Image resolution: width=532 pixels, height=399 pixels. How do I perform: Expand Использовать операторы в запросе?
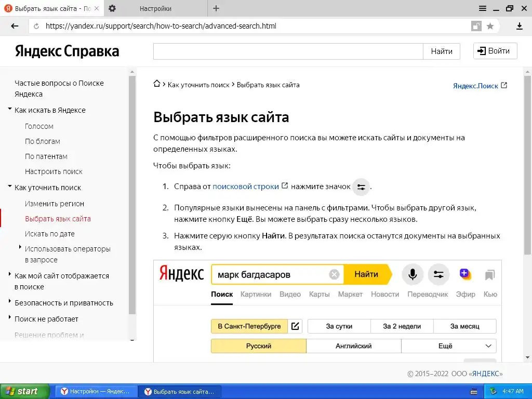(x=20, y=247)
